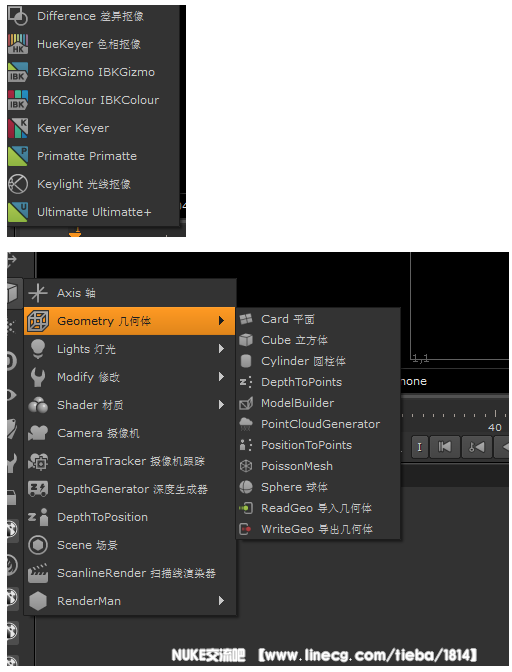
Task: Choose HueKeyer menu entry
Action: pyautogui.click(x=93, y=44)
